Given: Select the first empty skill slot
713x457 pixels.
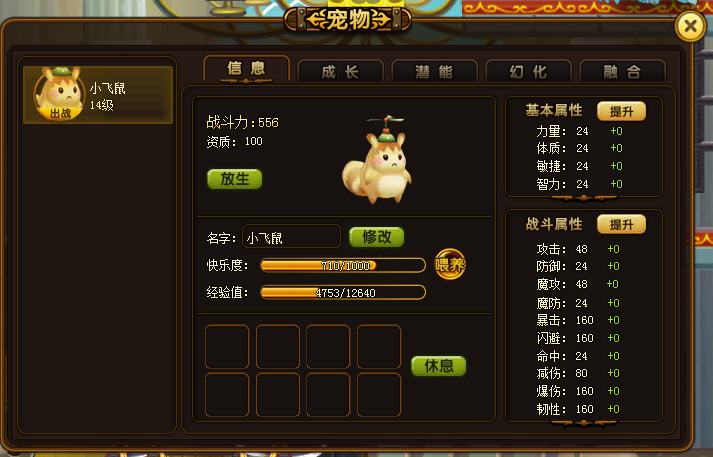Looking at the screenshot, I should tap(227, 347).
